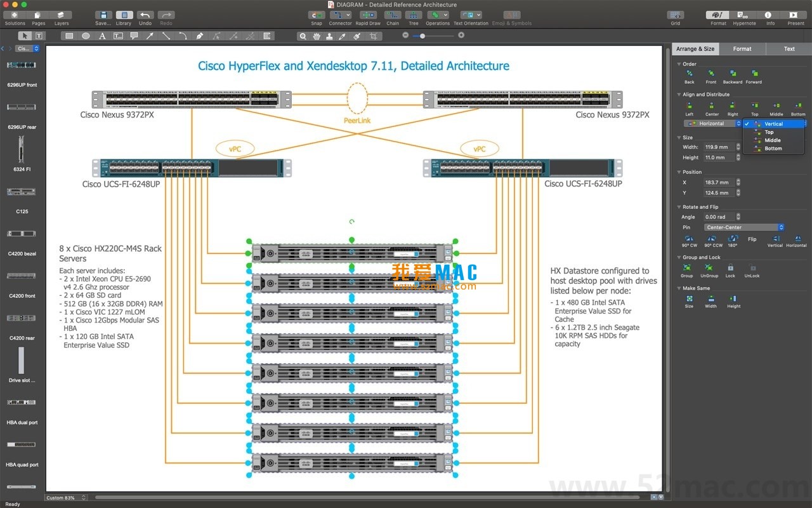The width and height of the screenshot is (812, 508).
Task: Click the X position field
Action: click(719, 182)
